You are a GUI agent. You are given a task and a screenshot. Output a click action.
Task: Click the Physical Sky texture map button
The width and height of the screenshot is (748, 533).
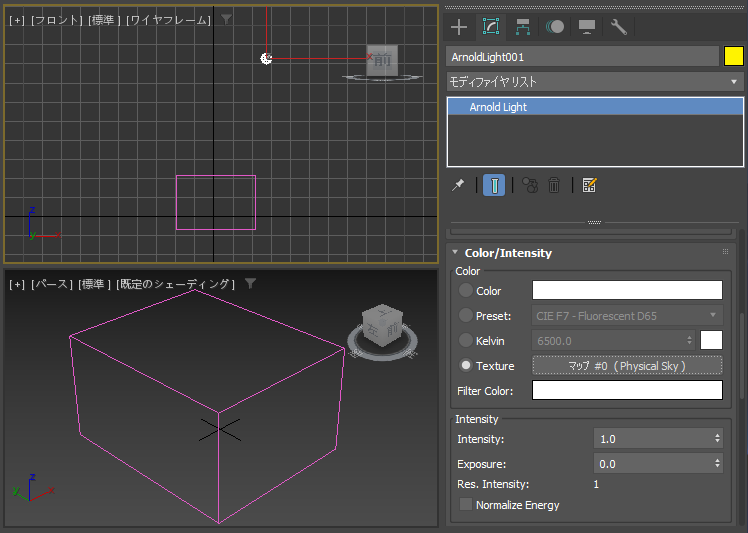pos(627,366)
